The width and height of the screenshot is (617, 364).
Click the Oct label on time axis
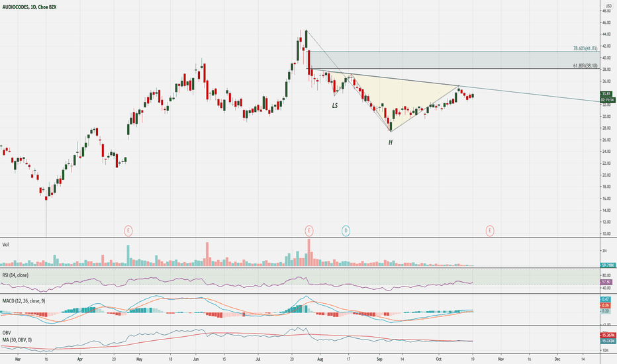click(439, 359)
